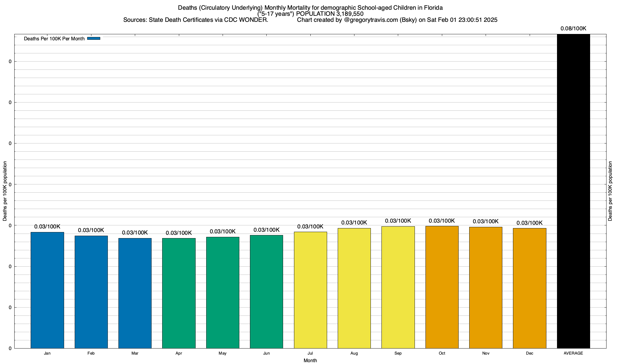The height and width of the screenshot is (364, 622).
Task: Select the Jun bar
Action: tap(266, 292)
